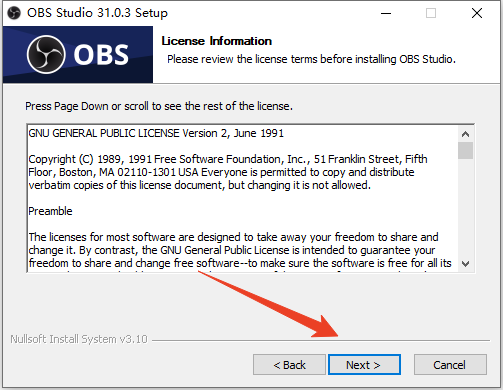Click the license box scroll-down arrow
The width and height of the screenshot is (503, 390).
[465, 264]
